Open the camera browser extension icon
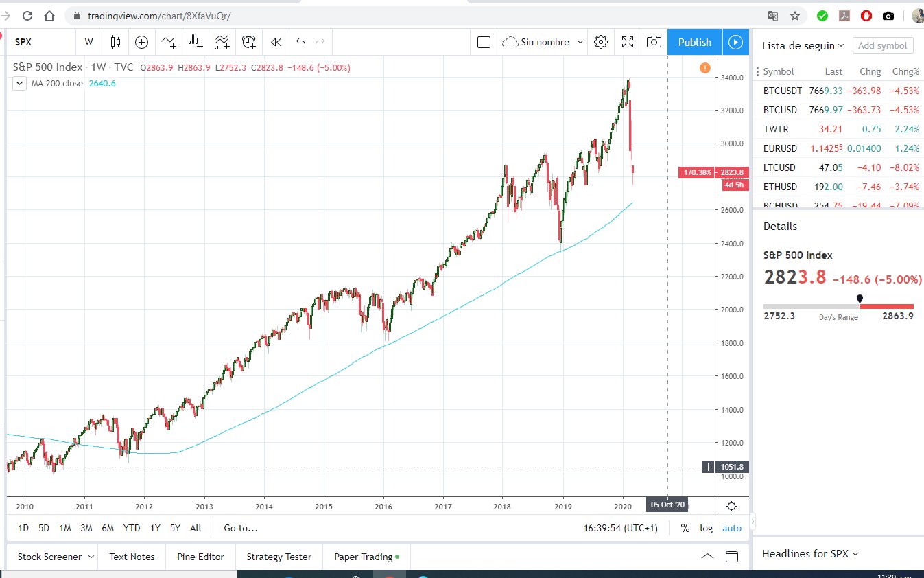 888,15
